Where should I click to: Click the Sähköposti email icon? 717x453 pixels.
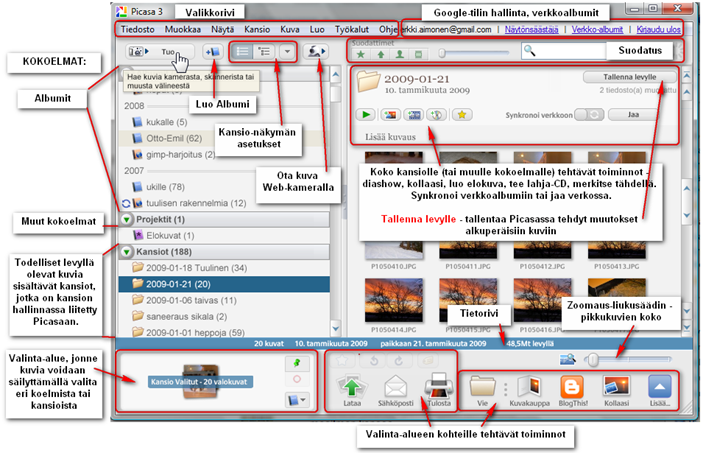[x=396, y=389]
